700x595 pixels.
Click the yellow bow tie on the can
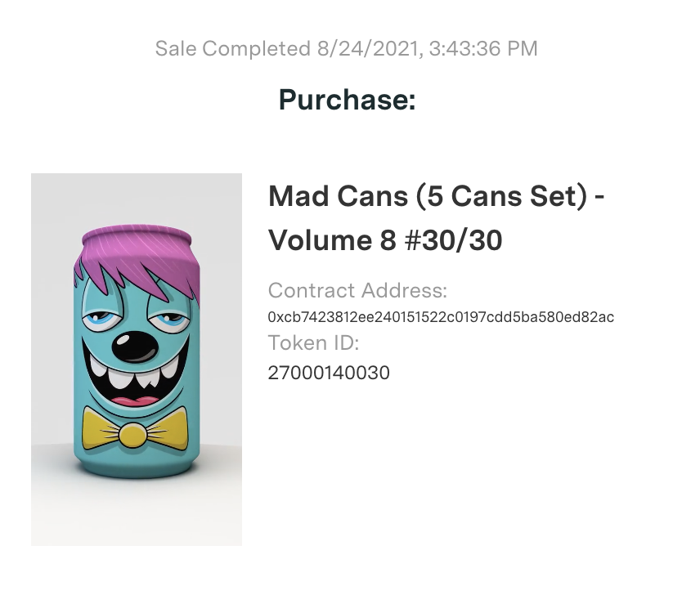click(135, 429)
